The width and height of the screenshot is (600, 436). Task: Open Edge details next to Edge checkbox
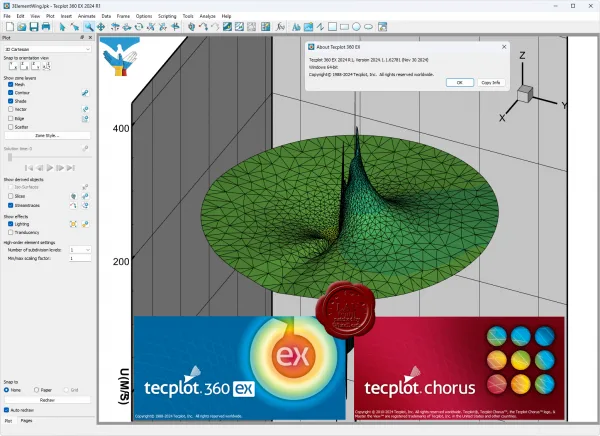point(85,119)
